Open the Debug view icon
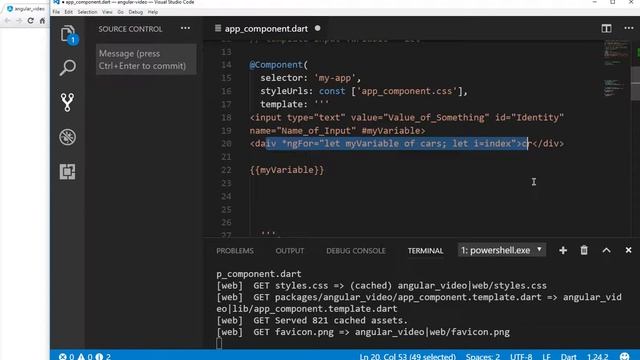 coord(67,137)
